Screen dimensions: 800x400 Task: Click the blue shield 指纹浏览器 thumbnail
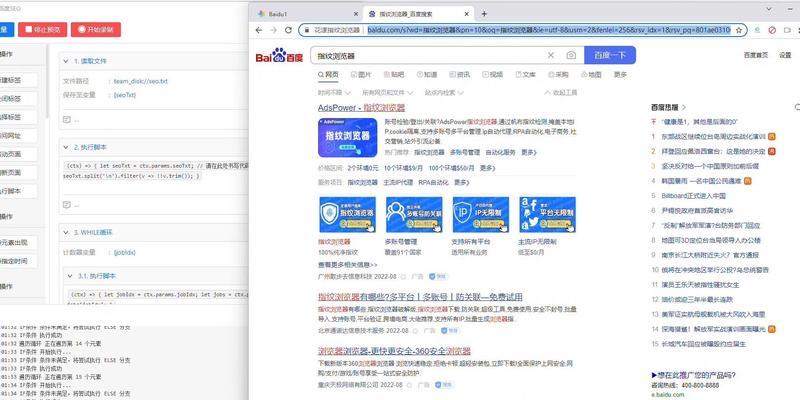[347, 215]
